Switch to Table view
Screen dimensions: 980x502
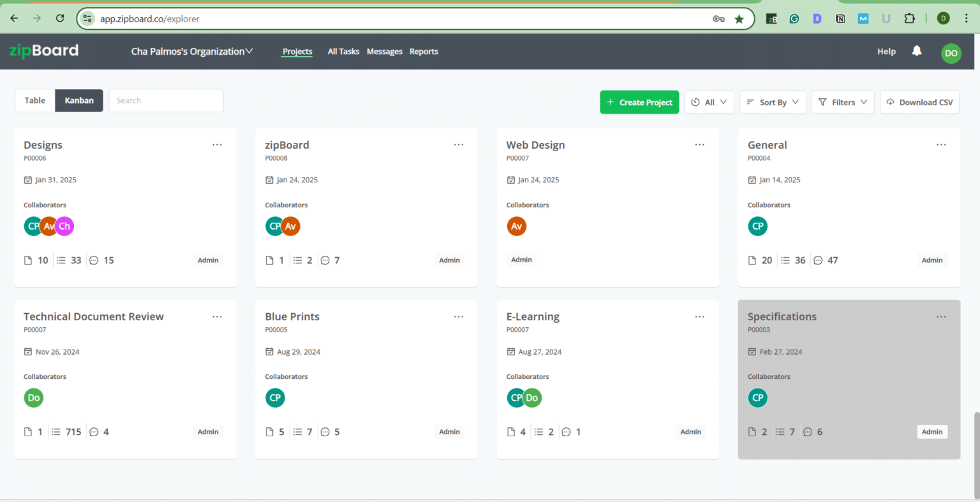(35, 101)
